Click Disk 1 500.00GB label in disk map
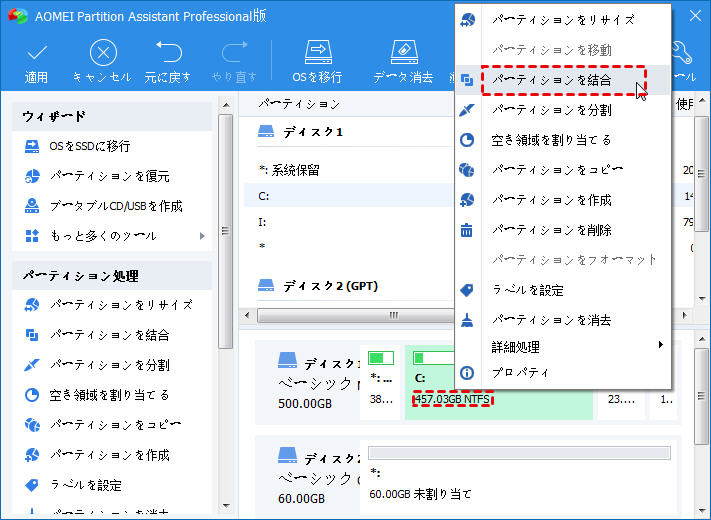 click(305, 403)
